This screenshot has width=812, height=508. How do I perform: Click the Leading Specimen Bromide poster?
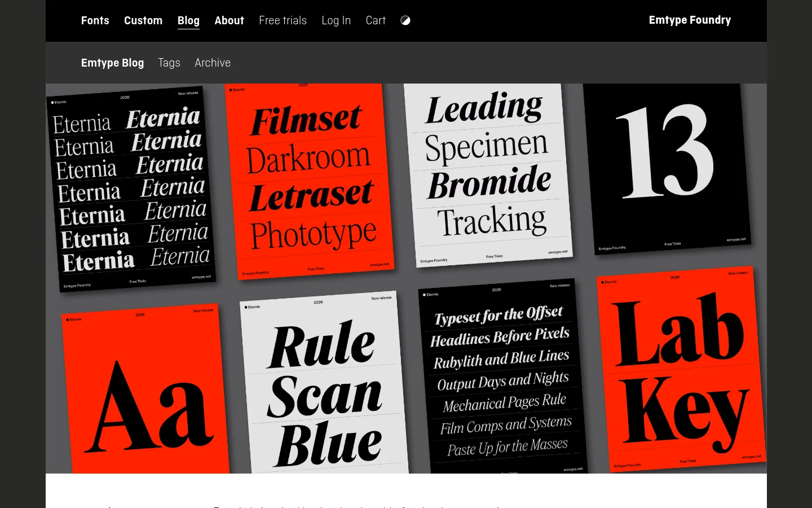click(488, 175)
